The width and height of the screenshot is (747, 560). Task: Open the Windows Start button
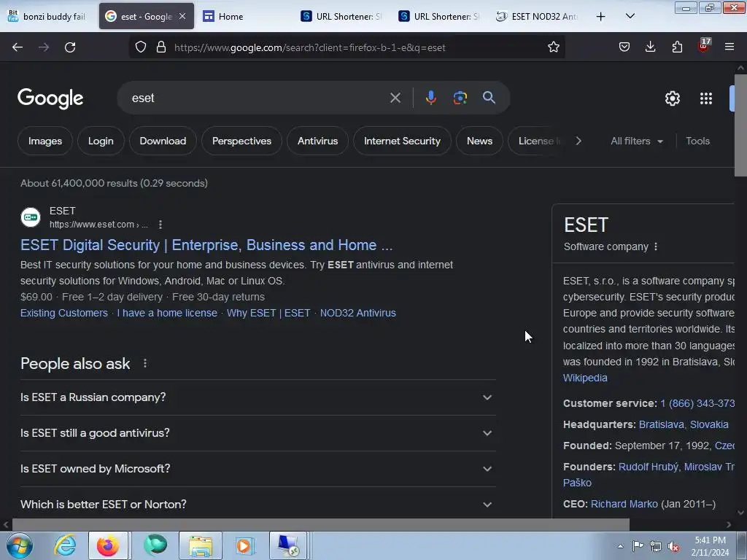pos(20,545)
